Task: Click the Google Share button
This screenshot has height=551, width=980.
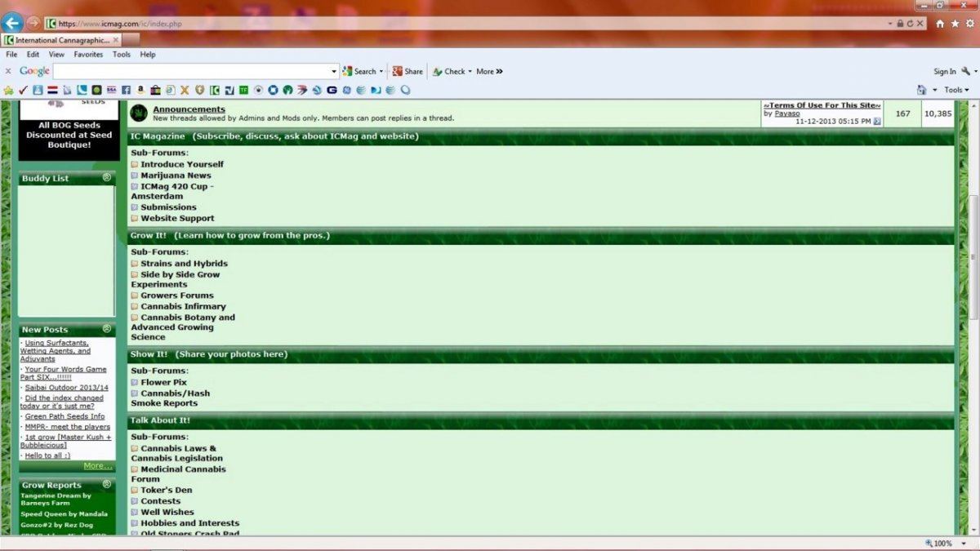Action: [408, 72]
